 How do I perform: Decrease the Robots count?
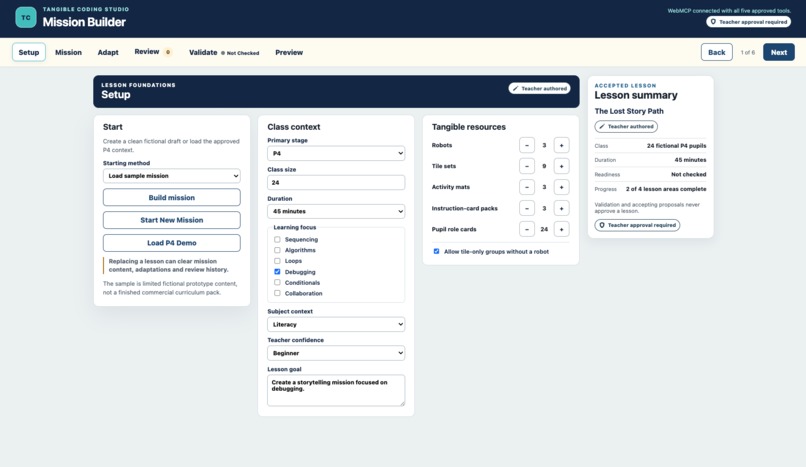526,145
